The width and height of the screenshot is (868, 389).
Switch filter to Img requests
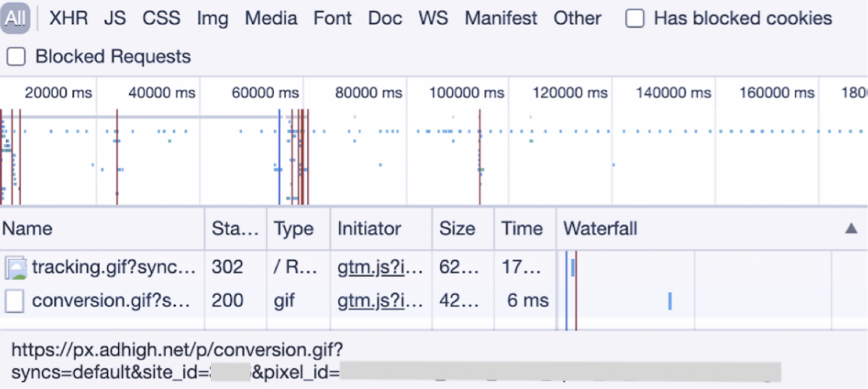[x=212, y=19]
